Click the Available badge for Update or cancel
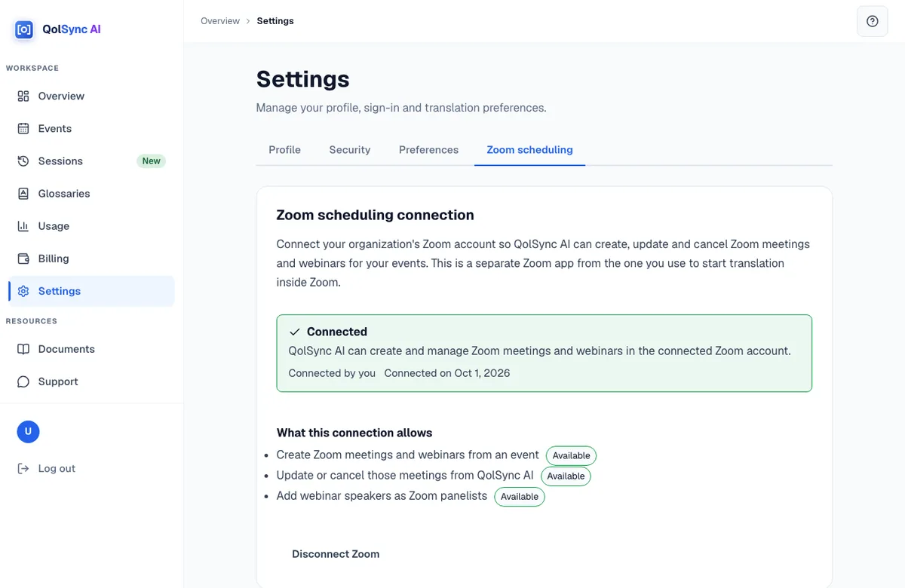 click(x=566, y=476)
